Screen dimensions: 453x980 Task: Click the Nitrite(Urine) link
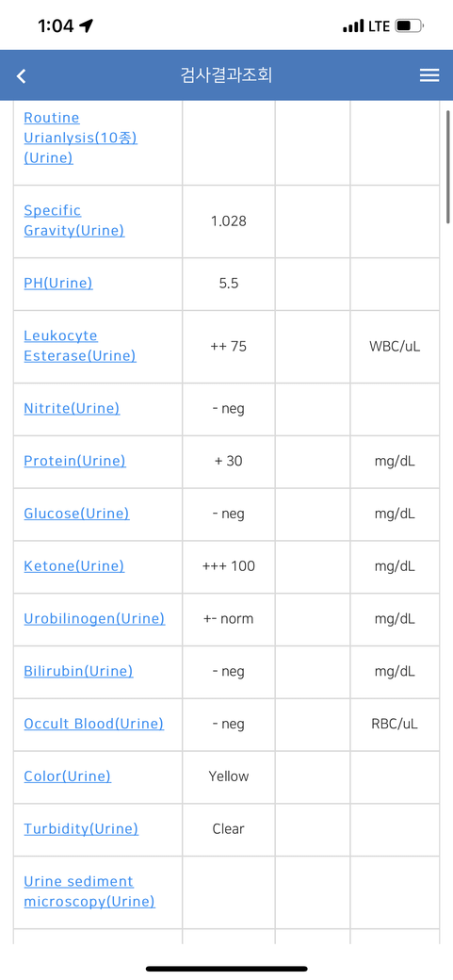[x=72, y=409]
